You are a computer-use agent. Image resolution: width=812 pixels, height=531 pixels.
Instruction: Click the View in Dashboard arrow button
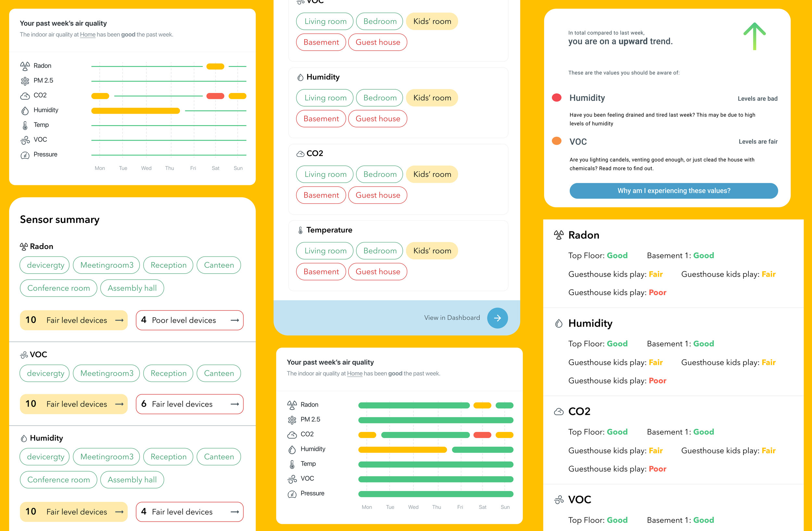(x=498, y=318)
